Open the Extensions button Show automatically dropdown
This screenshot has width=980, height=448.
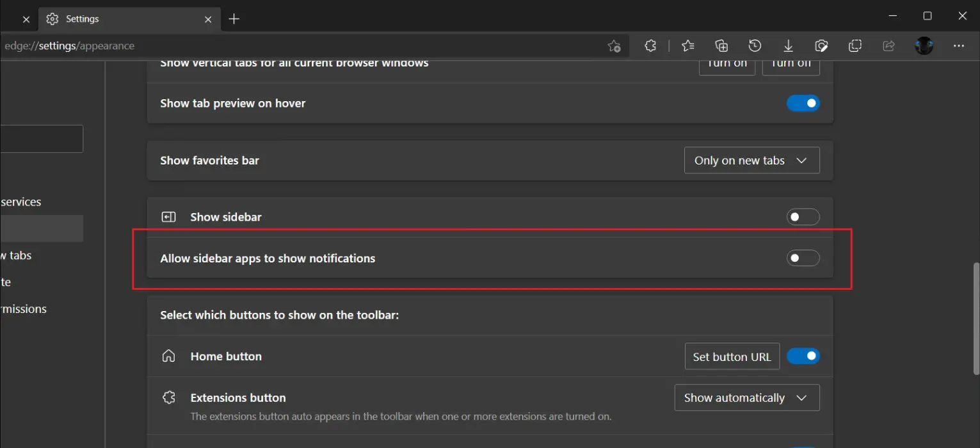[x=746, y=398]
